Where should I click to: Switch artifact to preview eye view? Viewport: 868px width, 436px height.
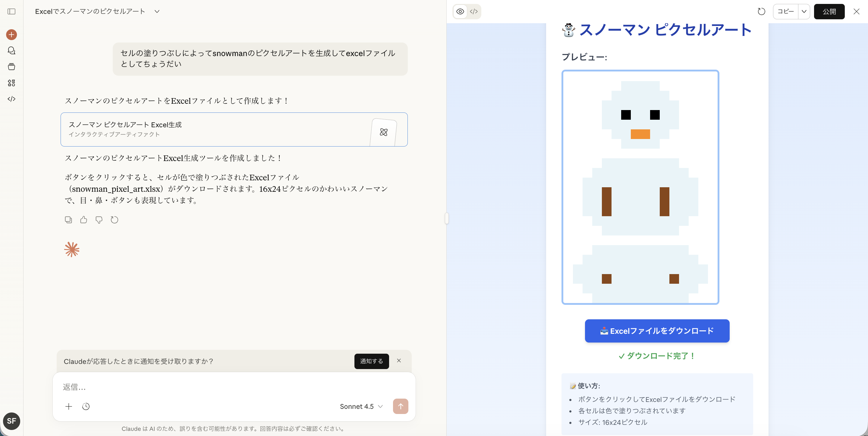point(460,11)
